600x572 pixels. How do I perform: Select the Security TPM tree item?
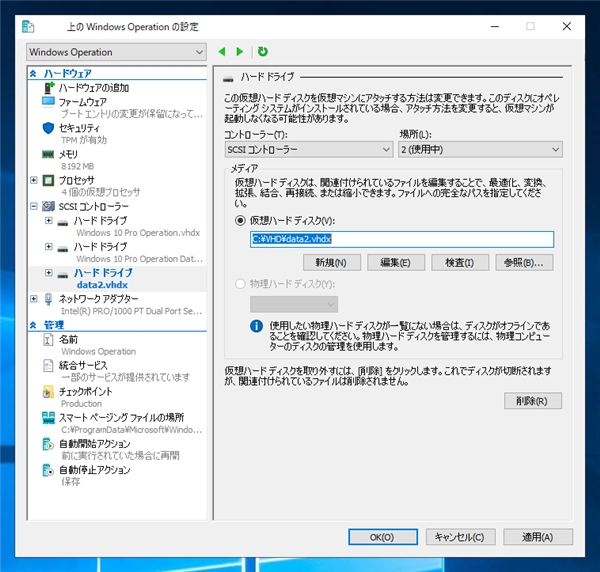tap(117, 134)
